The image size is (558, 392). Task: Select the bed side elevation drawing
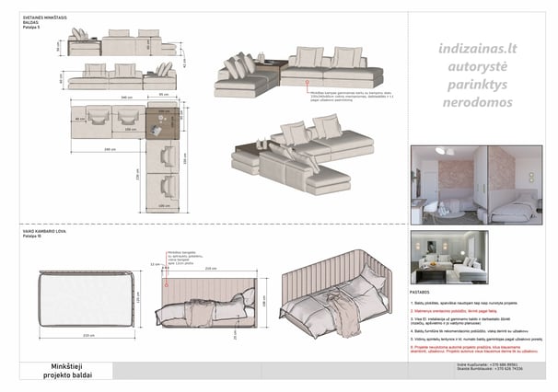point(206,303)
